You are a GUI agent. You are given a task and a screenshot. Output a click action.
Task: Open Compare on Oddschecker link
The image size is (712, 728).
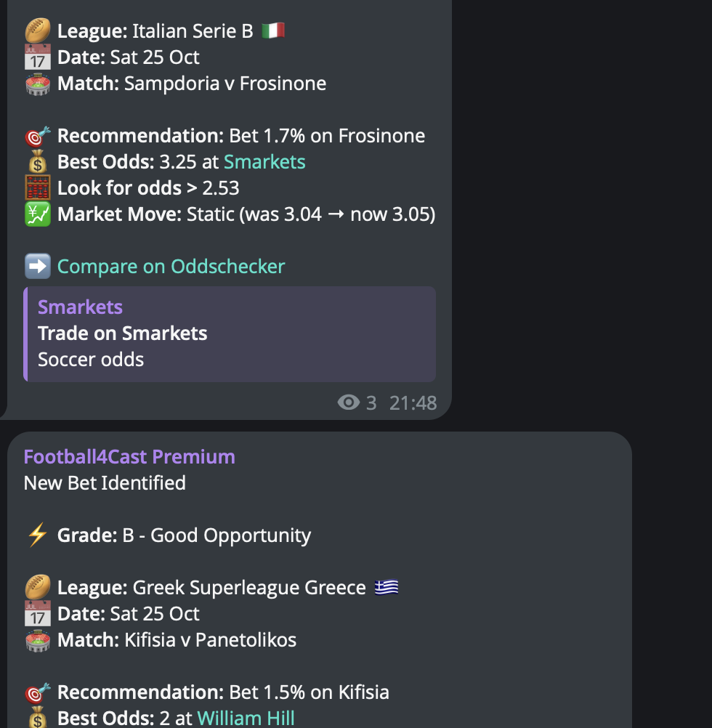tap(171, 267)
